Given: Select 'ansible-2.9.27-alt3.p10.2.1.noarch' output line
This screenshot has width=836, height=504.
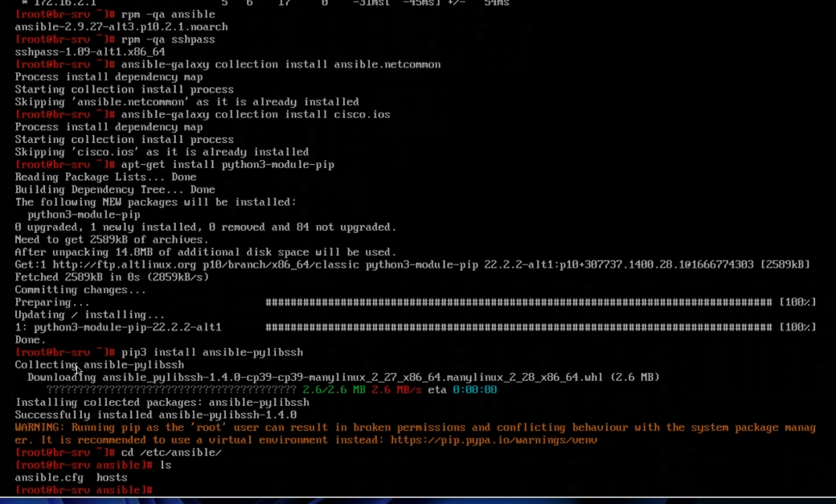Looking at the screenshot, I should click(121, 27).
